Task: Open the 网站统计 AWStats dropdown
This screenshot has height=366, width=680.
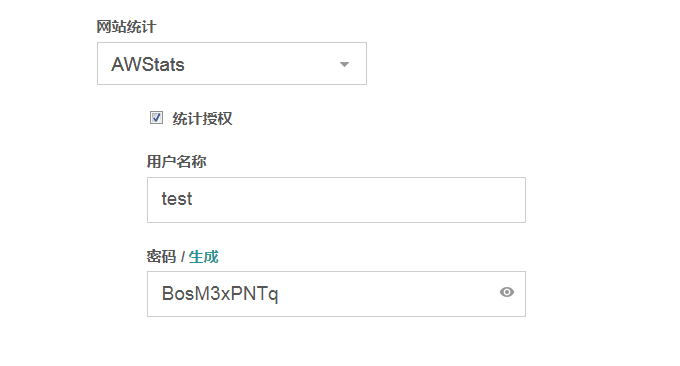Action: tap(232, 64)
